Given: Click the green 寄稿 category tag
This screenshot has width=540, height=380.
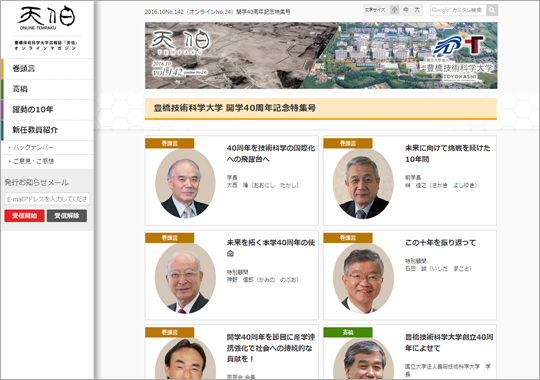Looking at the screenshot, I should 348,332.
